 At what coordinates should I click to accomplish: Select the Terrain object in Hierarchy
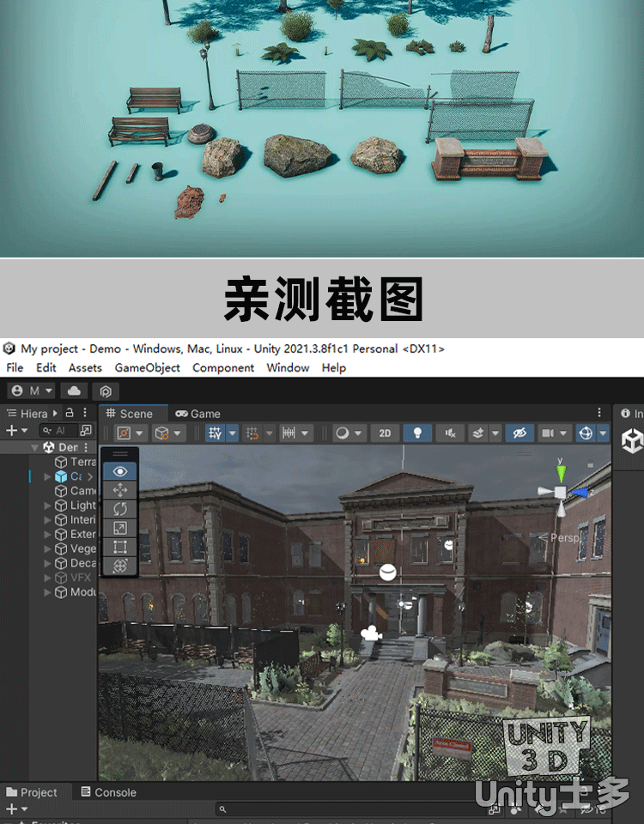[76, 462]
